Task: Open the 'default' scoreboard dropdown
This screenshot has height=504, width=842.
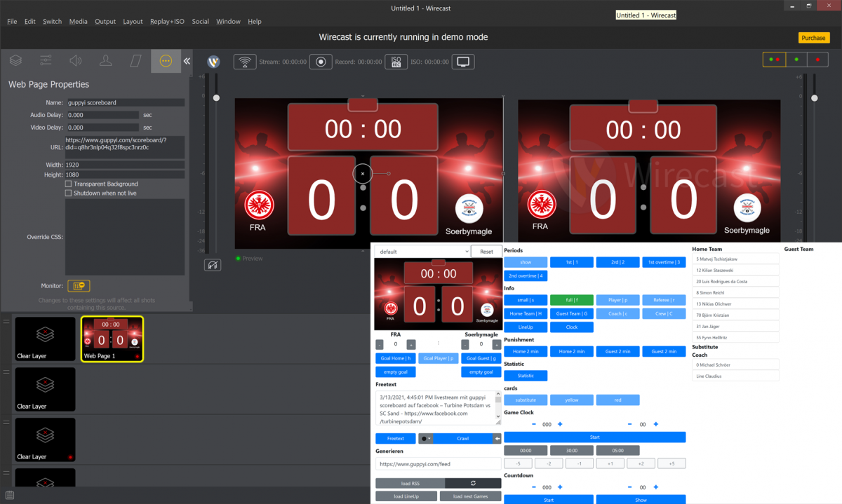Action: (422, 252)
